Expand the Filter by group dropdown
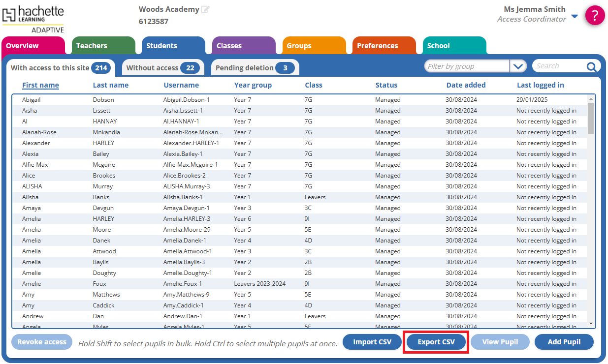The height and width of the screenshot is (364, 608). (x=517, y=66)
